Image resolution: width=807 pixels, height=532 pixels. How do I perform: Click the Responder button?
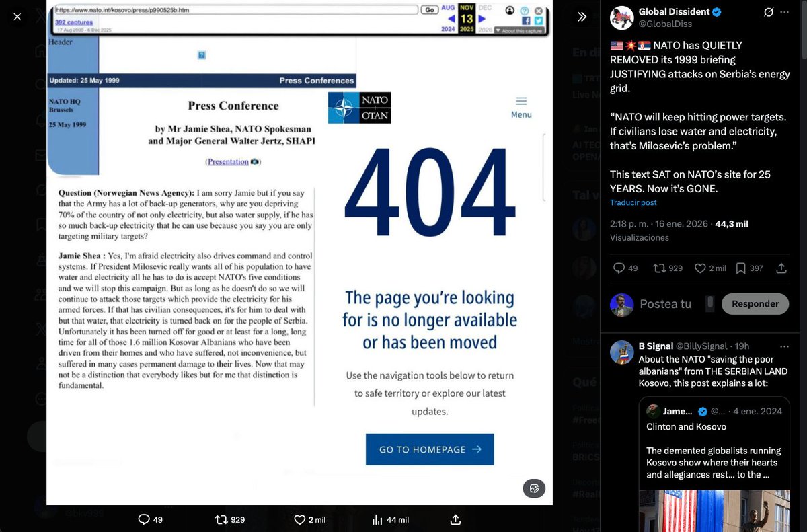(755, 304)
